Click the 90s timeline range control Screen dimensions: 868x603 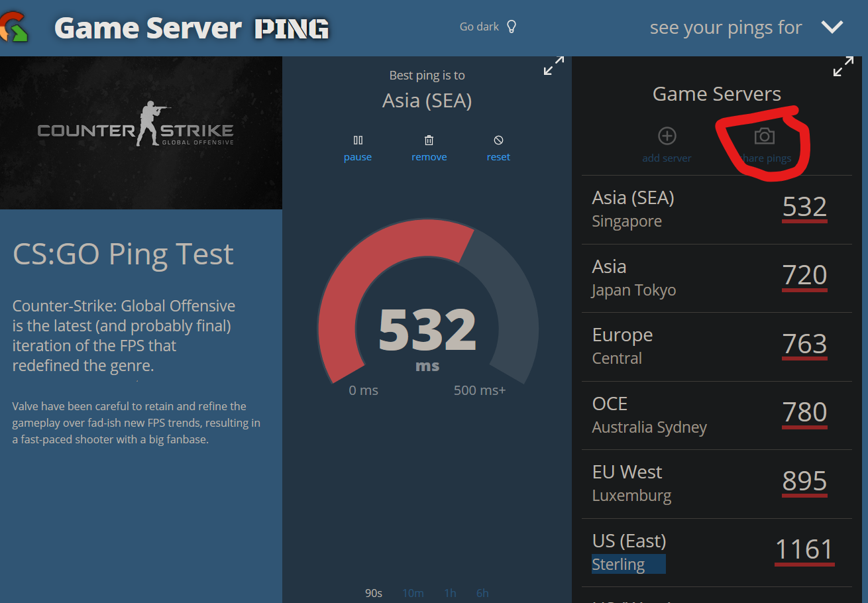coord(373,593)
